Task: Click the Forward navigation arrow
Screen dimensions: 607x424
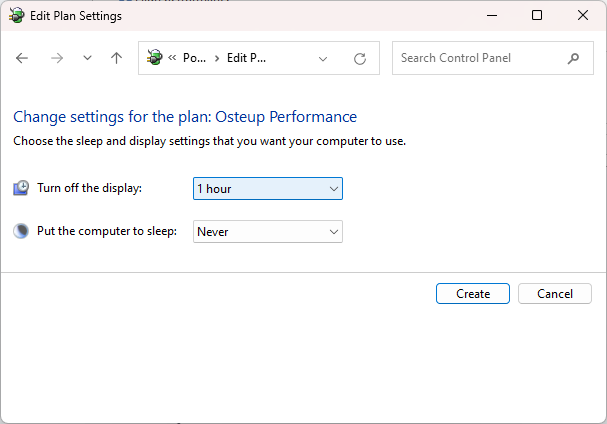Action: (57, 58)
